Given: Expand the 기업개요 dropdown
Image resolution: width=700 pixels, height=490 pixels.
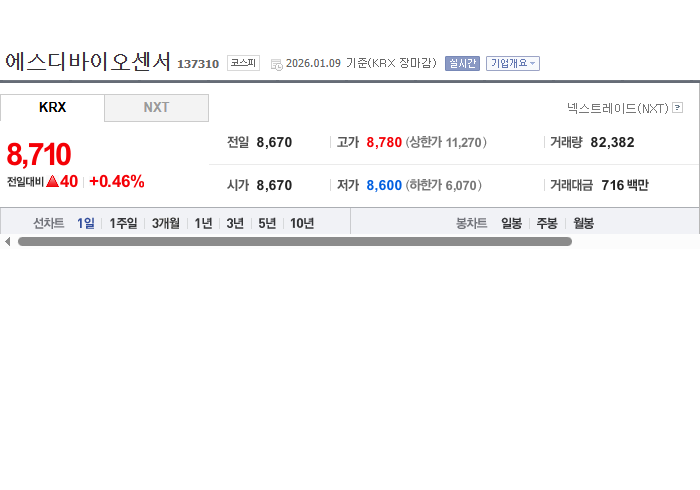Looking at the screenshot, I should (512, 63).
